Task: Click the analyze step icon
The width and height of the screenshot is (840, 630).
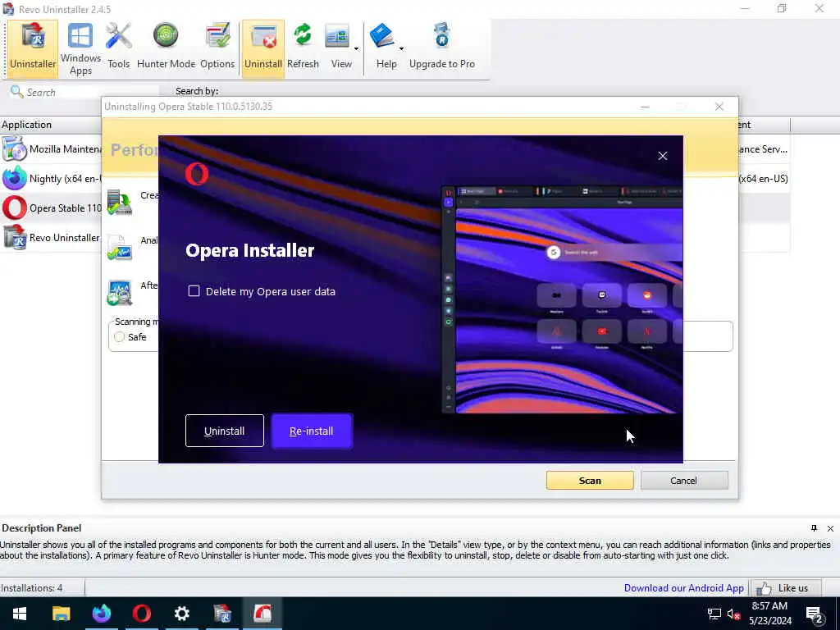Action: pos(120,248)
